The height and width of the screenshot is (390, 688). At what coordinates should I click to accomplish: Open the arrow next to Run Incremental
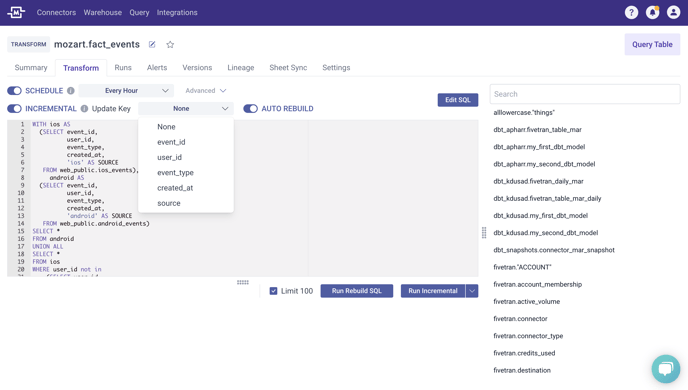[x=472, y=291]
